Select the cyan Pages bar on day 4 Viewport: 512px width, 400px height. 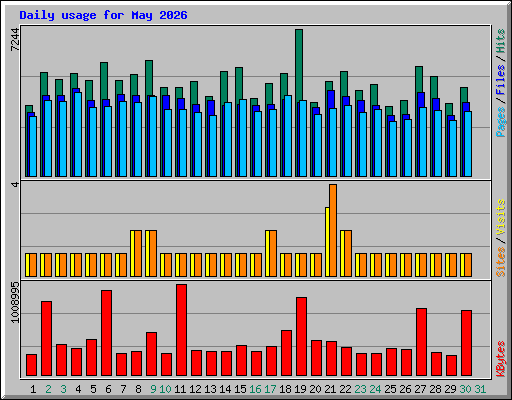[78, 134]
